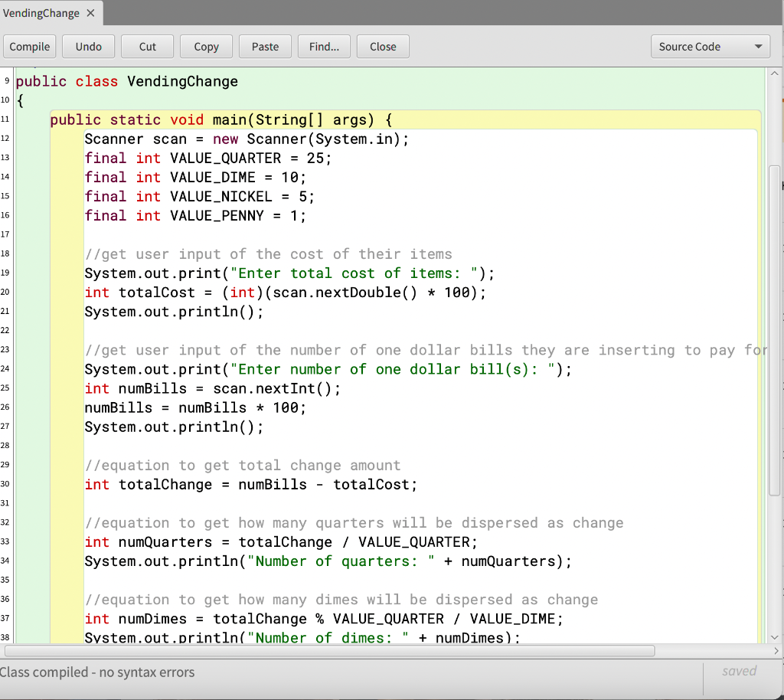Compile the VendingChange class
The width and height of the screenshot is (784, 700).
(29, 46)
